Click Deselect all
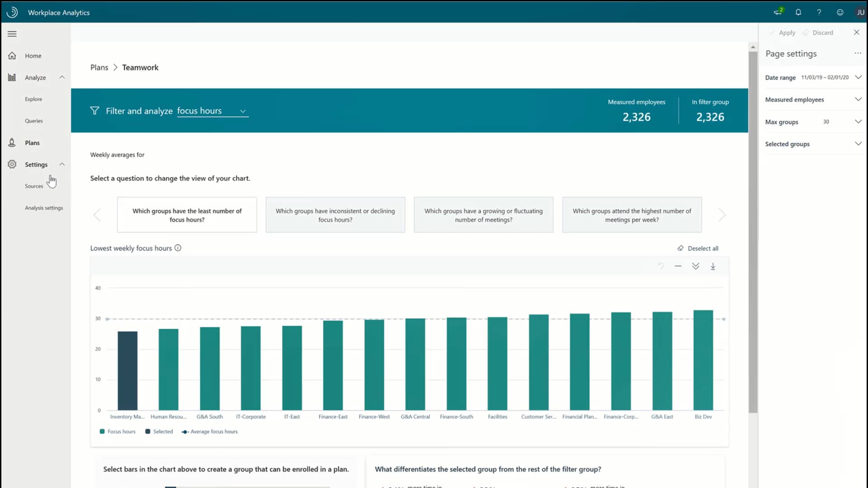868x488 pixels. click(698, 249)
